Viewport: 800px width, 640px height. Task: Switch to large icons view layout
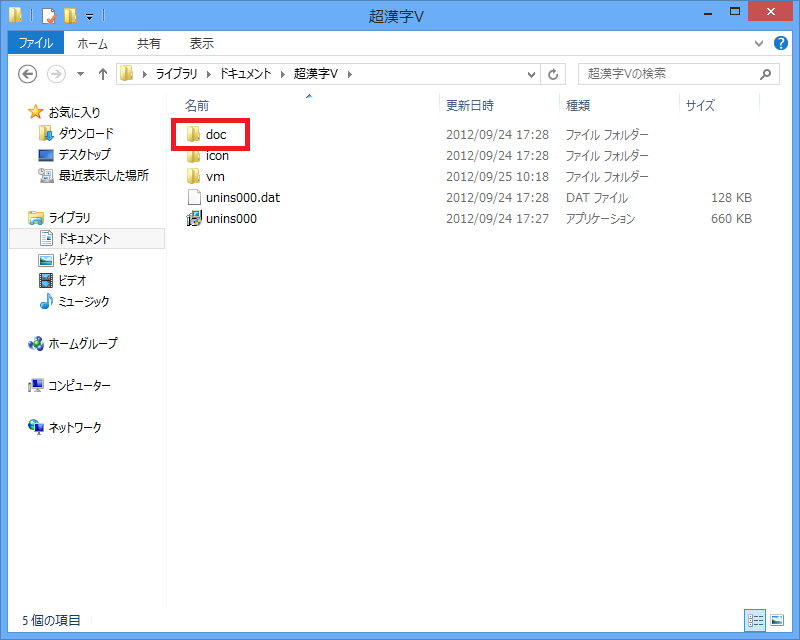click(777, 620)
